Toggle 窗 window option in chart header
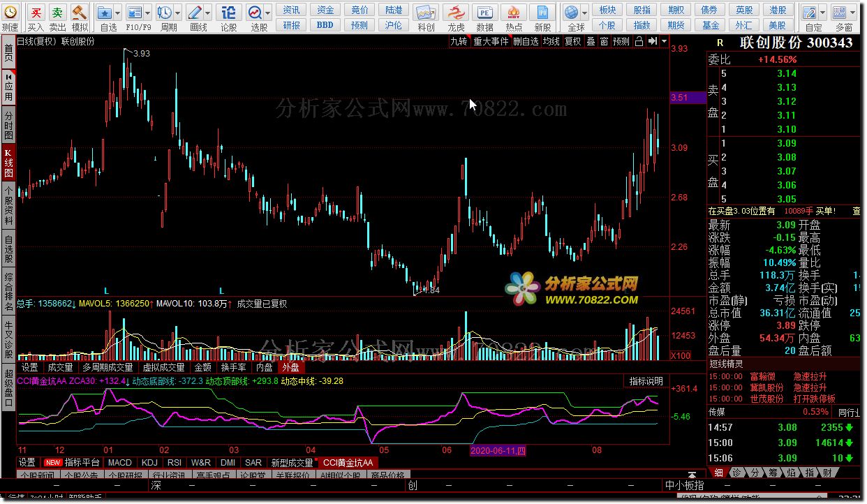This screenshot has width=867, height=504. pos(604,41)
